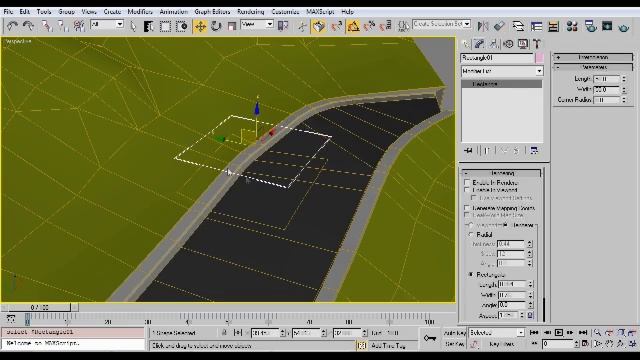Click the Play Animation button
Image resolution: width=640 pixels, height=360 pixels.
(x=559, y=333)
